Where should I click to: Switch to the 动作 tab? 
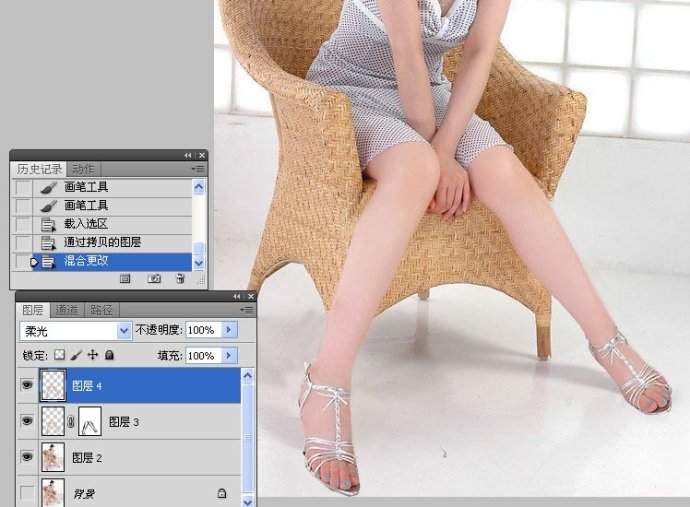(83, 169)
